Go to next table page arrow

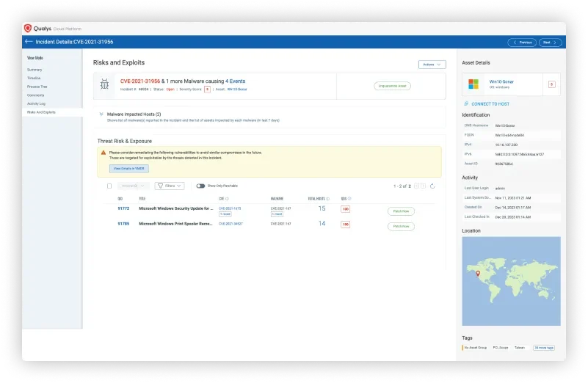[x=423, y=186]
